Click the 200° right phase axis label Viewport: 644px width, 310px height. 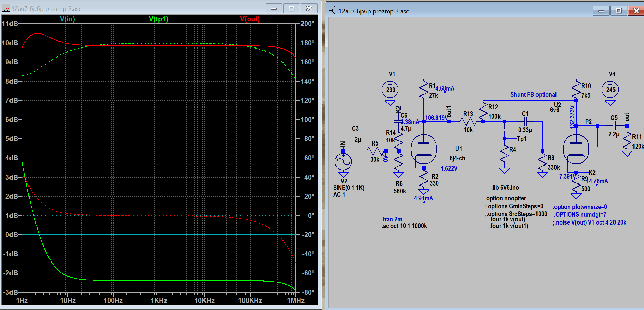coord(307,24)
